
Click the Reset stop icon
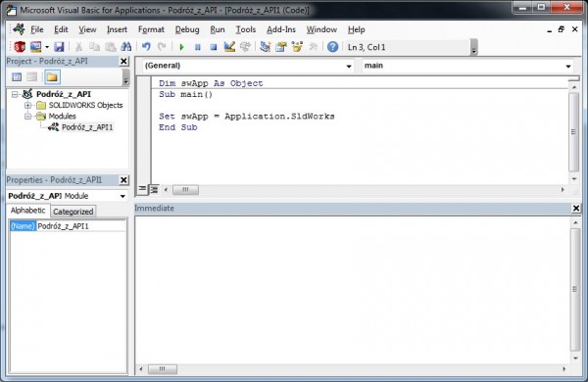tap(214, 47)
